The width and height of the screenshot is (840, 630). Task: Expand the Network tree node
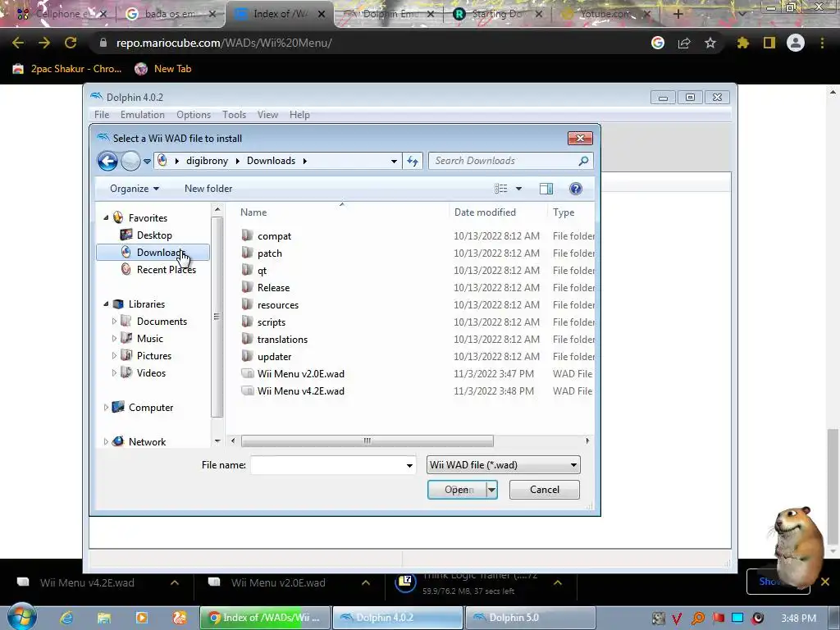106,441
